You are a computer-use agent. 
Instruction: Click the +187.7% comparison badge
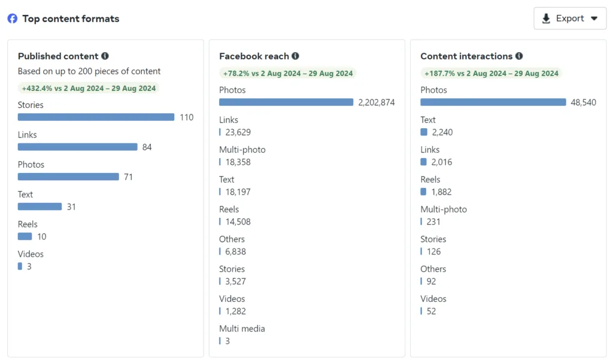491,74
